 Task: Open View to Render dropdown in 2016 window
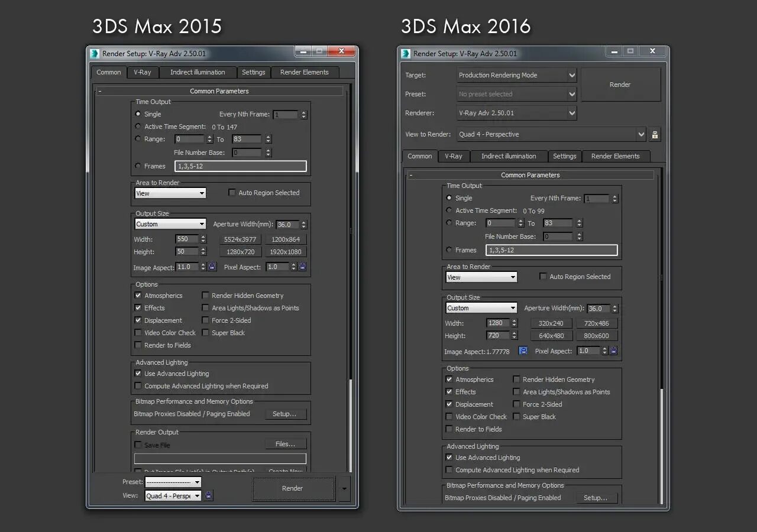tap(552, 134)
